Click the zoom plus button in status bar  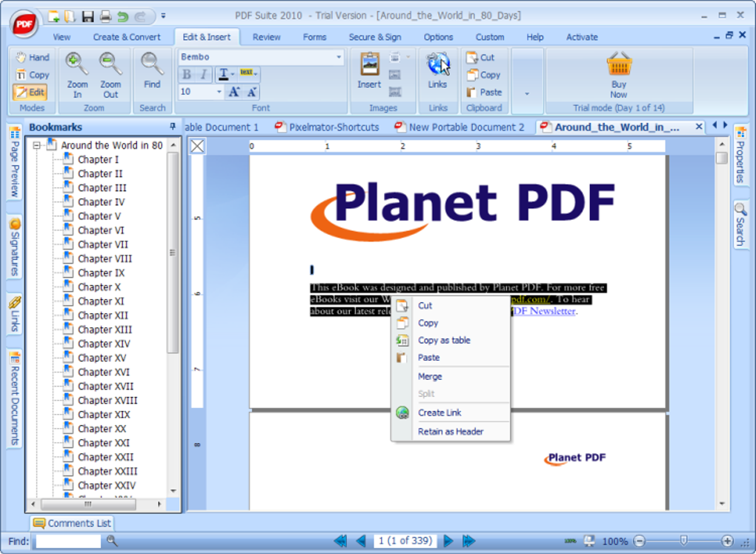[x=728, y=541]
